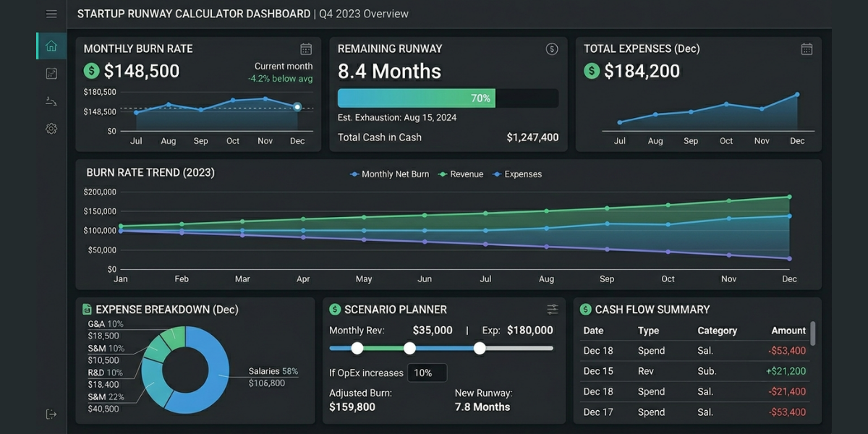The height and width of the screenshot is (434, 868).
Task: Click the logout icon in sidebar
Action: [x=51, y=414]
